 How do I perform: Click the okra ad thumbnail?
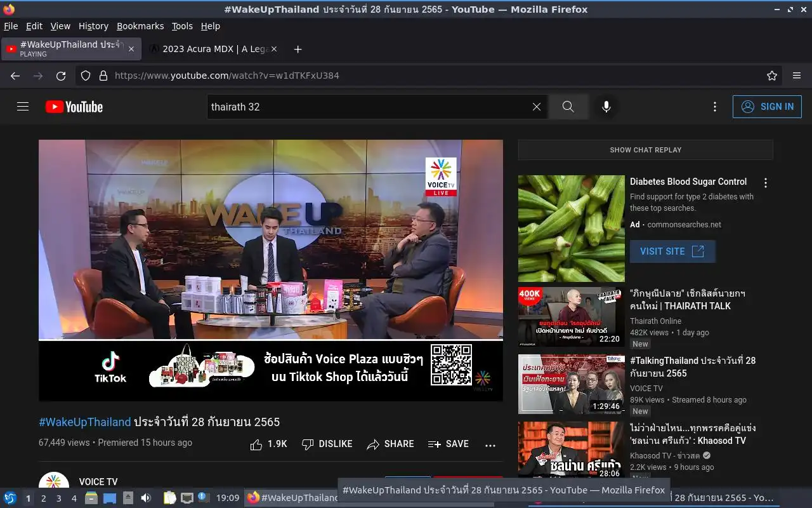coord(572,229)
